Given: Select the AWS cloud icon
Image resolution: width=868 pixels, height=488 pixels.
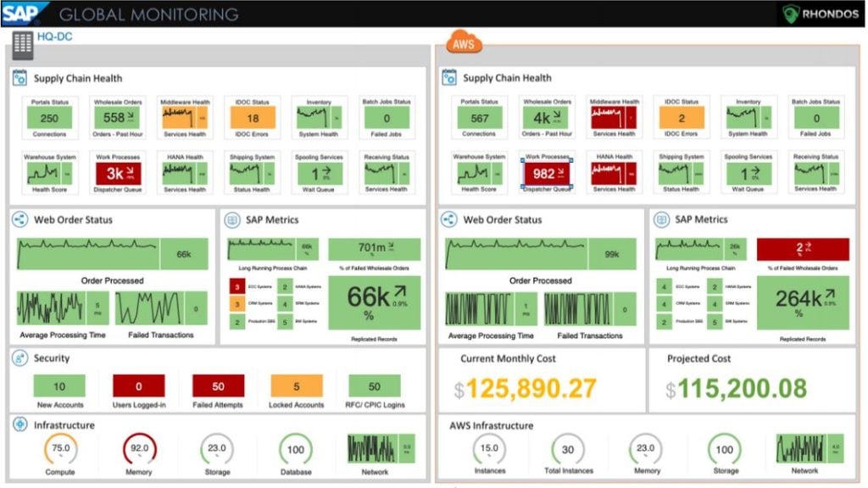Looking at the screenshot, I should [x=464, y=42].
